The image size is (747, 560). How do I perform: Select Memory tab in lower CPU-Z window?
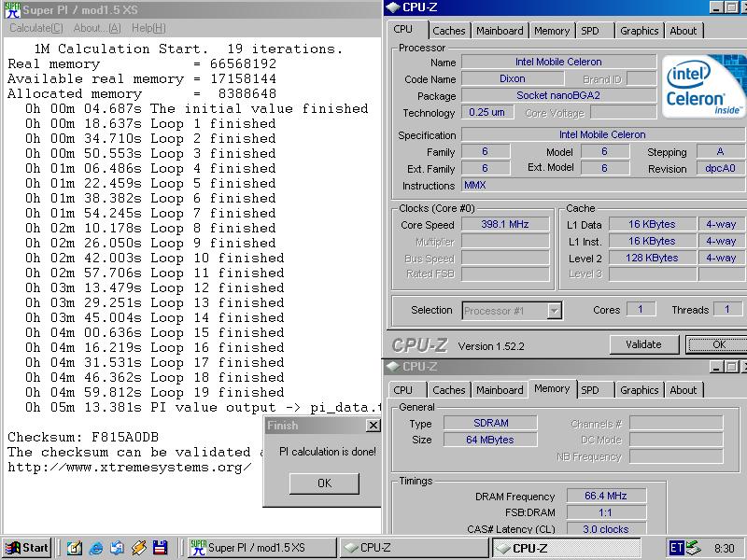point(552,388)
